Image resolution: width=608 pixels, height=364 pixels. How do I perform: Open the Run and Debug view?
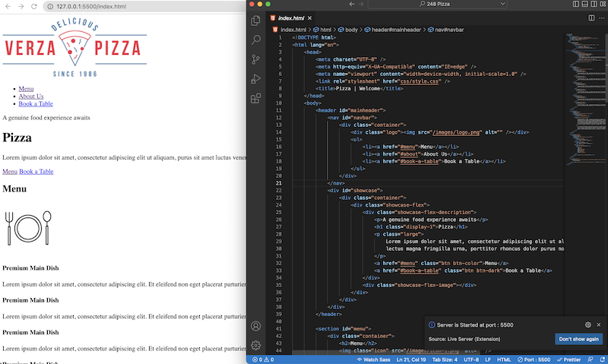pos(256,79)
